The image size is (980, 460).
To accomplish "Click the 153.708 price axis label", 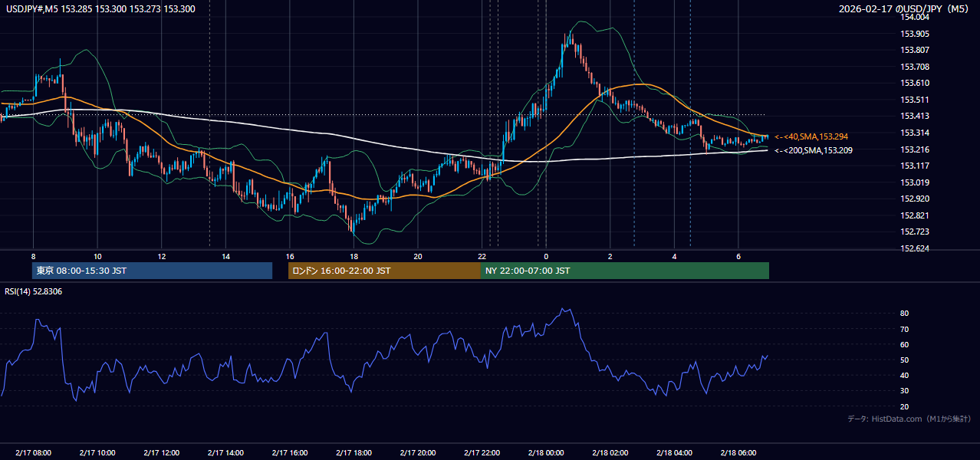I will [915, 67].
